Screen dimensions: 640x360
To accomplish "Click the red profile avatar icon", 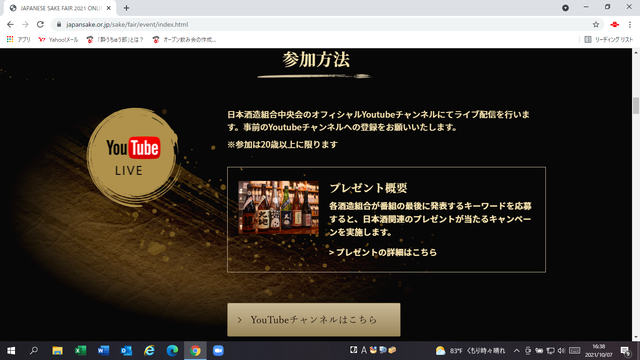I will tap(615, 24).
